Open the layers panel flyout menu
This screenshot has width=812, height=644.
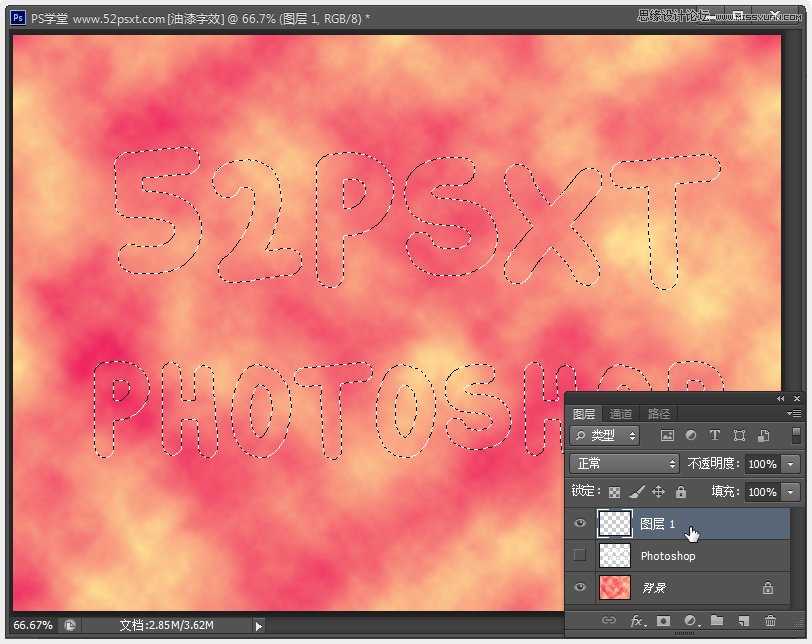(794, 413)
